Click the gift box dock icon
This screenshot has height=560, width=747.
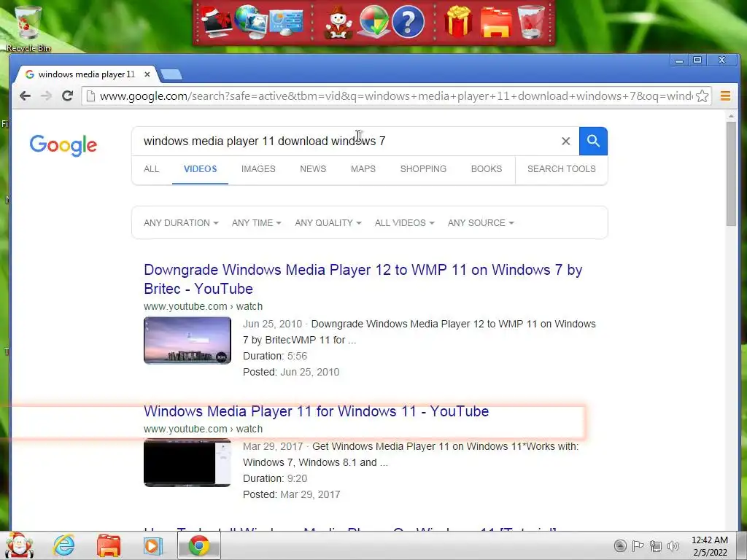coord(458,21)
